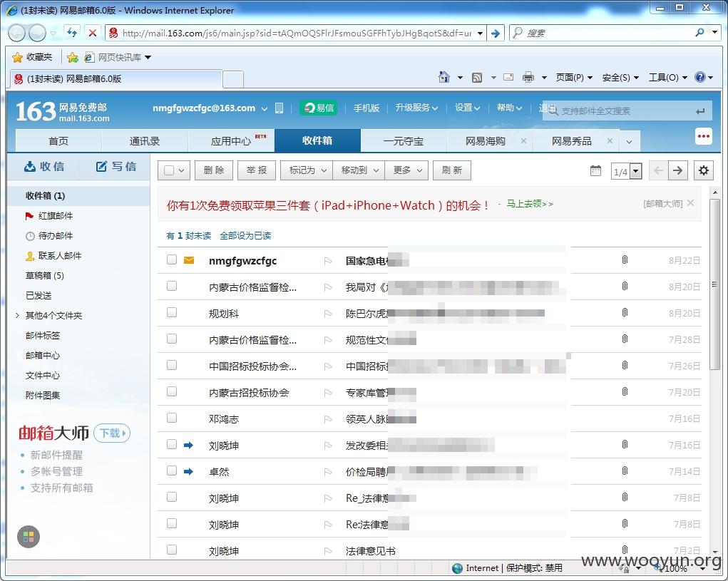
Task: Open the calendar date picker icon
Action: pyautogui.click(x=595, y=171)
